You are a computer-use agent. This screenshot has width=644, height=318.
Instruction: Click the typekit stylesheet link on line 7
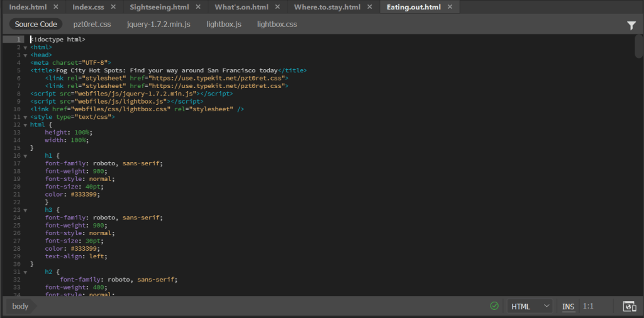pyautogui.click(x=167, y=86)
